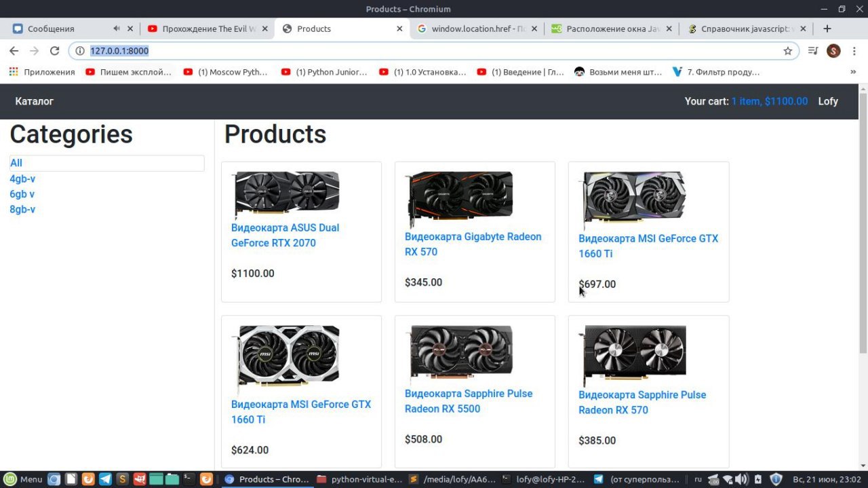
Task: Open the (1) Moscow Pyth… bookmark
Action: coord(226,72)
